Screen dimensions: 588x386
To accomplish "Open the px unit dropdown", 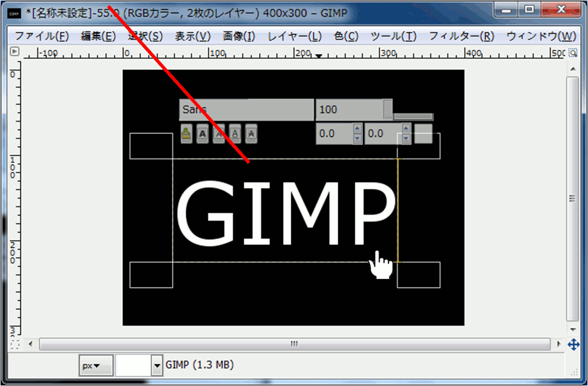I will [x=96, y=366].
